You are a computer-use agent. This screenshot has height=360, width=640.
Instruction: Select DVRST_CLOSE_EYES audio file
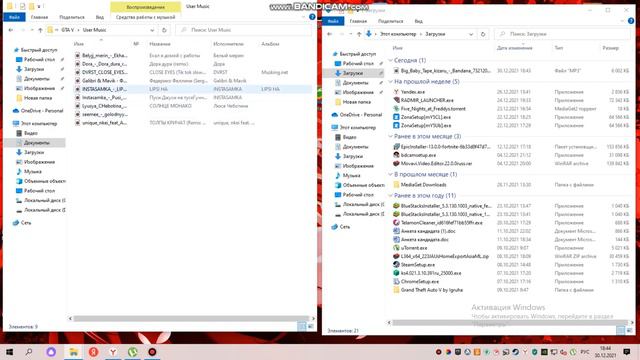104,72
